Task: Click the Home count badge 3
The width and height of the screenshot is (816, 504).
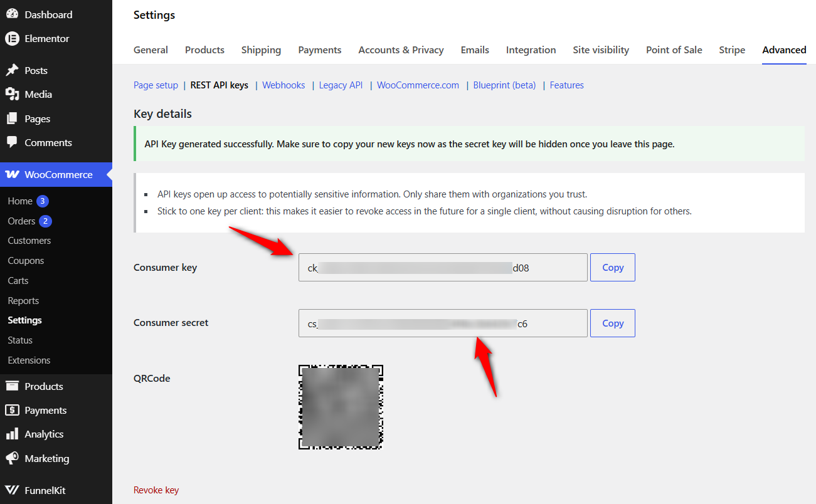Action: 42,201
